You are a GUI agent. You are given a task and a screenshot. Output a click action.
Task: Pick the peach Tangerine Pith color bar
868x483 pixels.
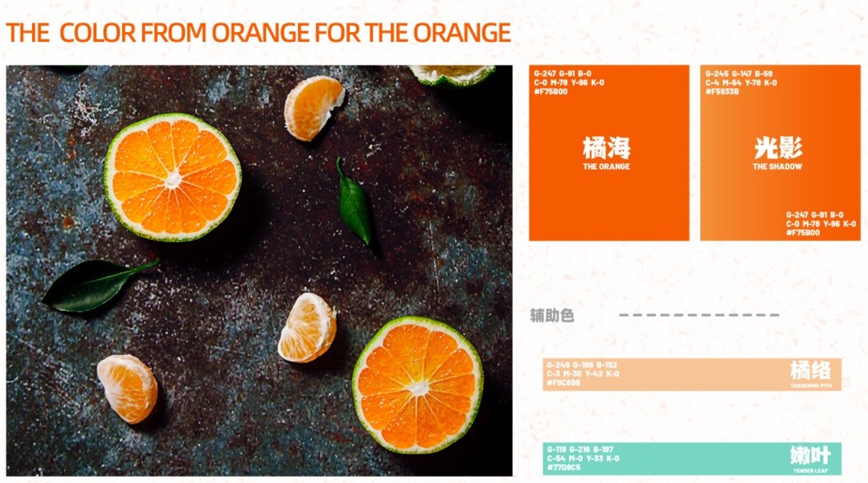692,375
